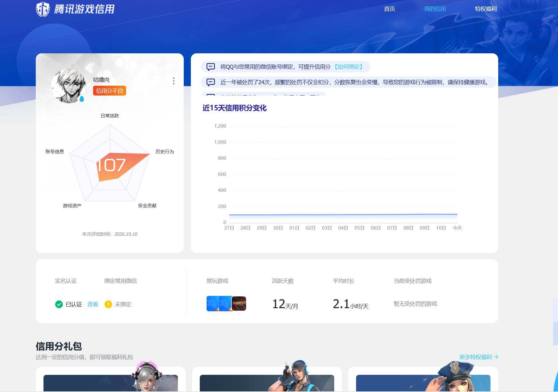Click the chat icon beside the 24-penalties notice
This screenshot has width=558, height=392.
[x=211, y=82]
